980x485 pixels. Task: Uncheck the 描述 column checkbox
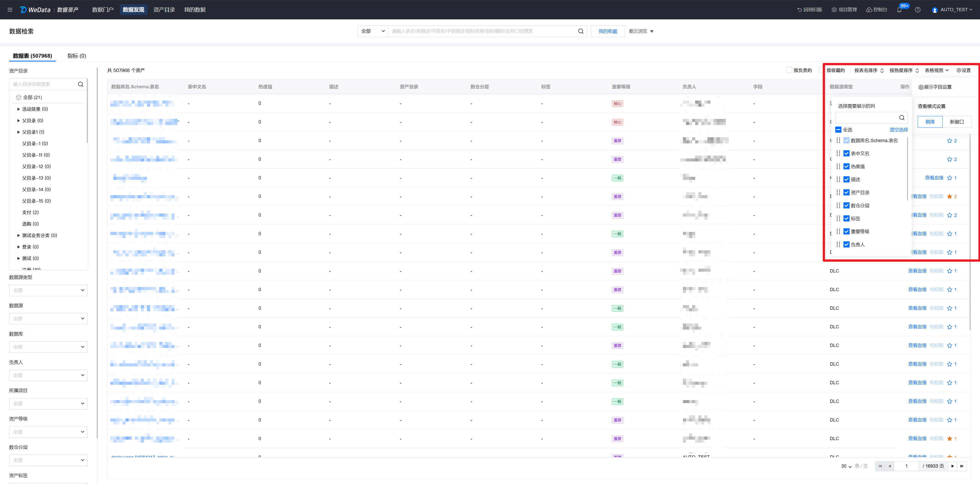pos(847,179)
